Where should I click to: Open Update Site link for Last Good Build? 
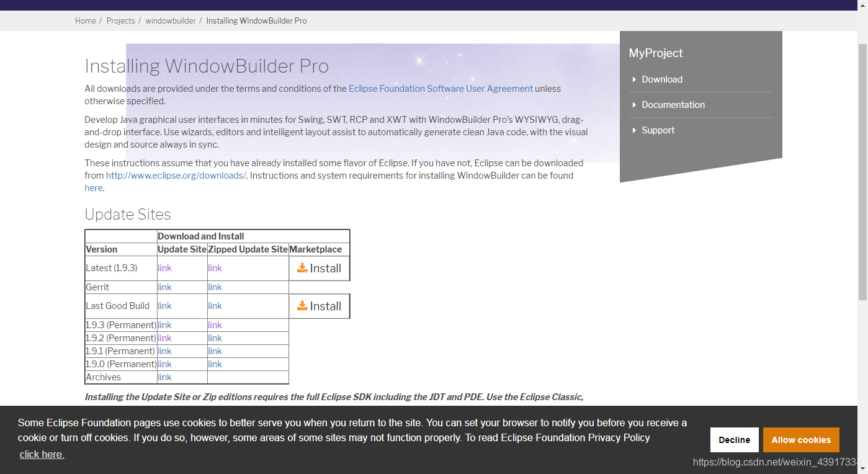pos(165,306)
